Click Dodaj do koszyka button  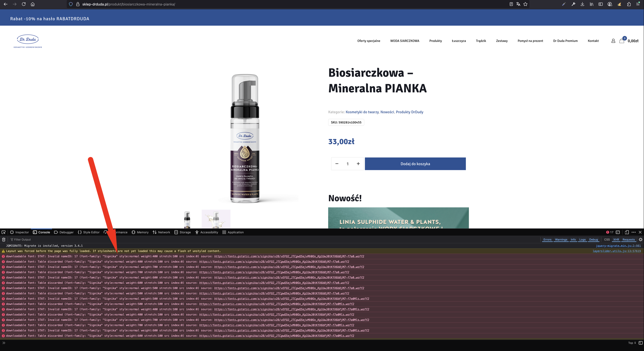coord(415,164)
